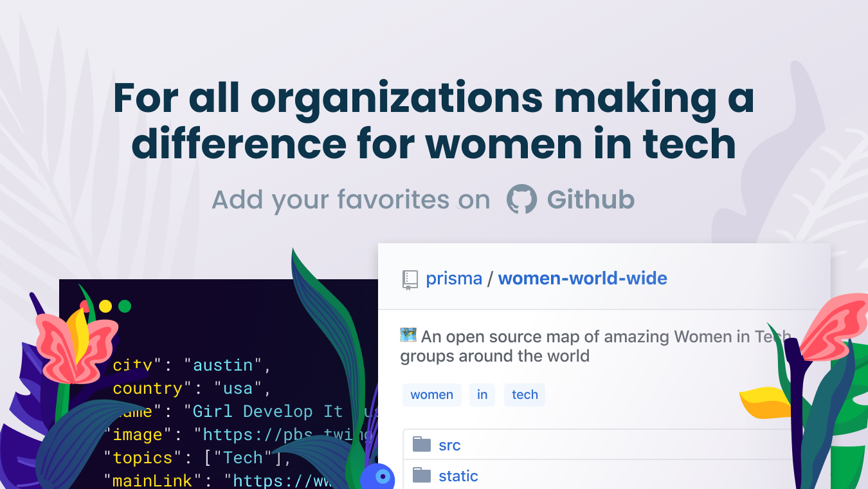Click the repository description text
868x489 pixels.
595,346
